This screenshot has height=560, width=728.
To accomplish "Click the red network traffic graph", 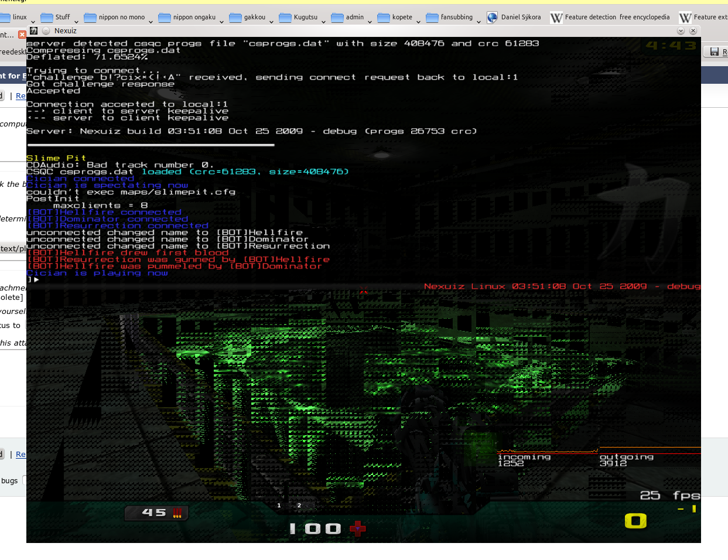I will pyautogui.click(x=599, y=451).
